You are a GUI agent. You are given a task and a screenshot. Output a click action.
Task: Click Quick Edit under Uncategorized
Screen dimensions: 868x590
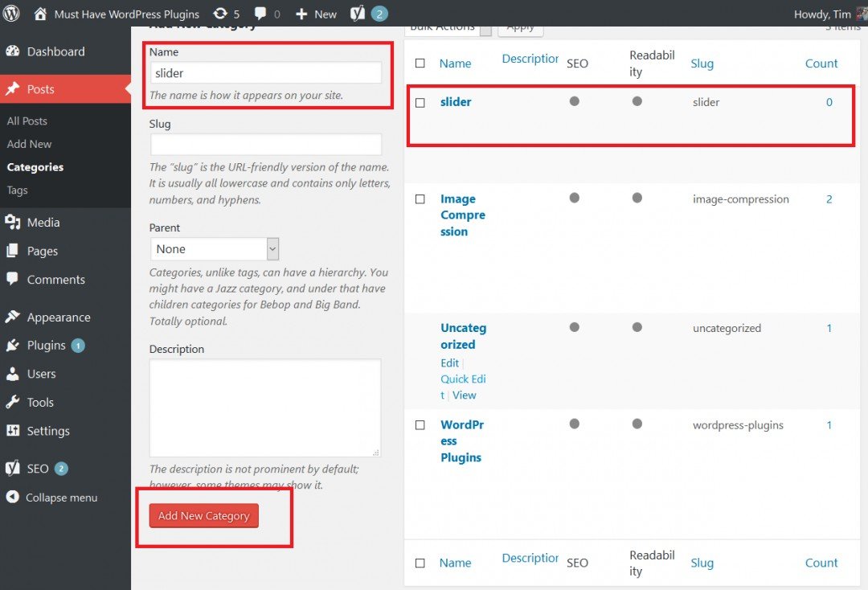point(463,387)
